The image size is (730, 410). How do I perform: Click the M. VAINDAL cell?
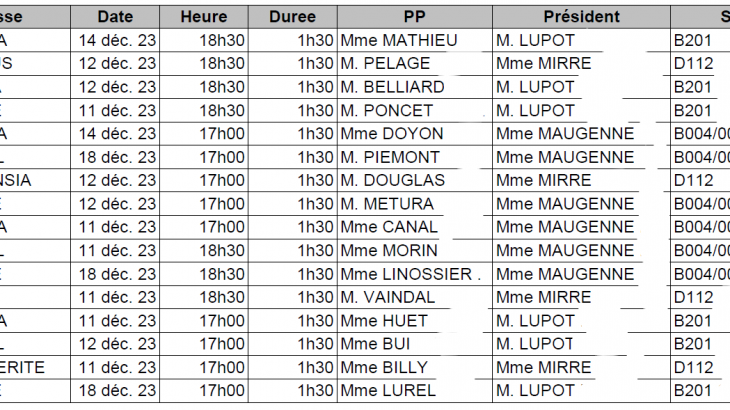click(x=388, y=297)
